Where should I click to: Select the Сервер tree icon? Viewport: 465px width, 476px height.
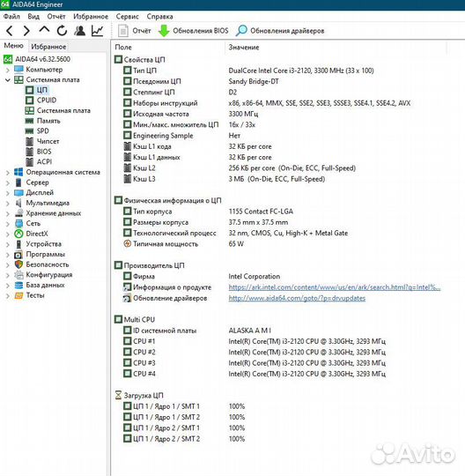click(18, 182)
